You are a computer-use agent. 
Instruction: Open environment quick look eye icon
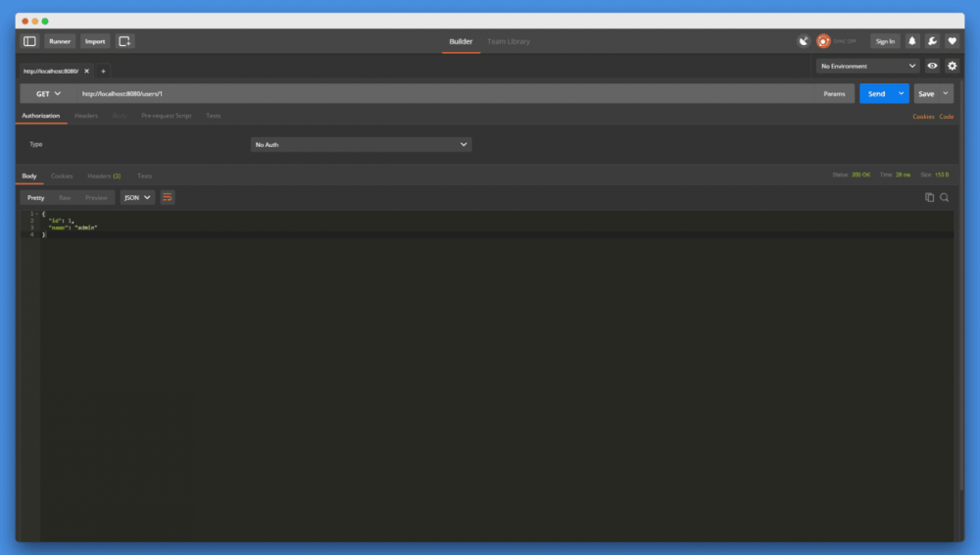tap(932, 66)
